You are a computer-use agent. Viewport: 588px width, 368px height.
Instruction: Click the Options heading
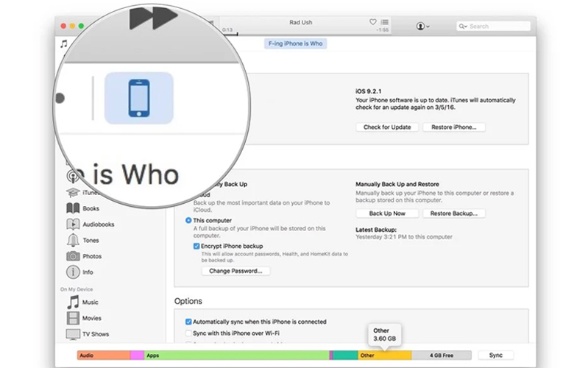(x=188, y=301)
